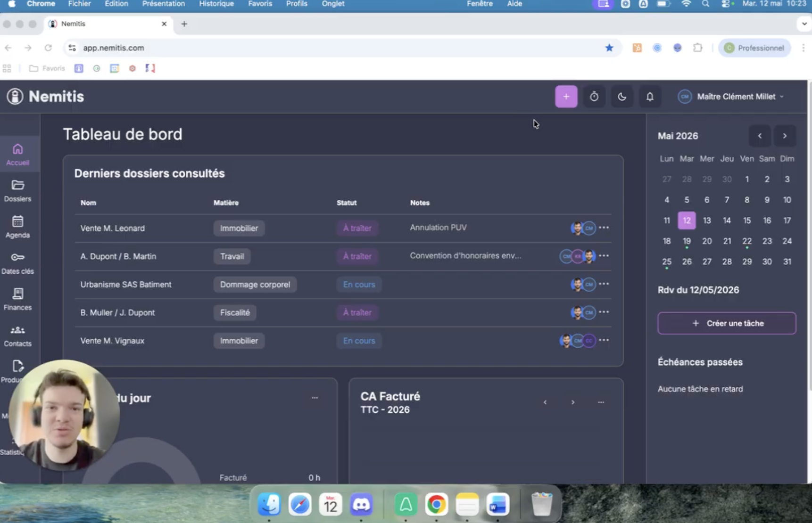Open user menu Maître Clément Millet
Viewport: 812px width, 523px height.
coord(731,97)
